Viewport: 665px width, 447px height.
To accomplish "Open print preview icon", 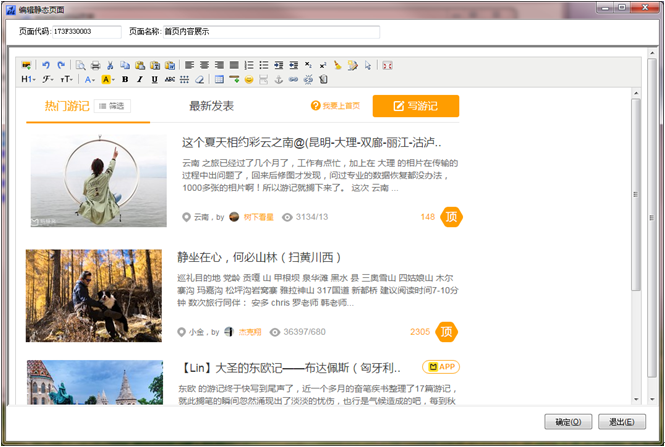I will point(81,65).
